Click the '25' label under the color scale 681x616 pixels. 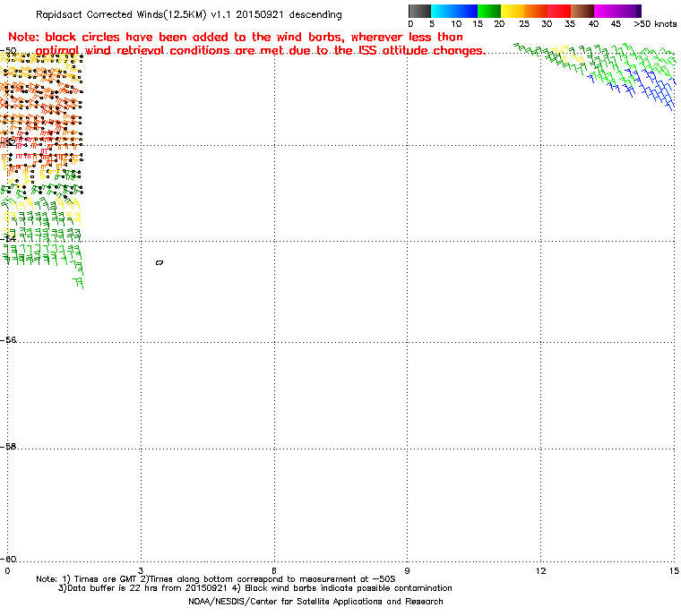pos(524,24)
